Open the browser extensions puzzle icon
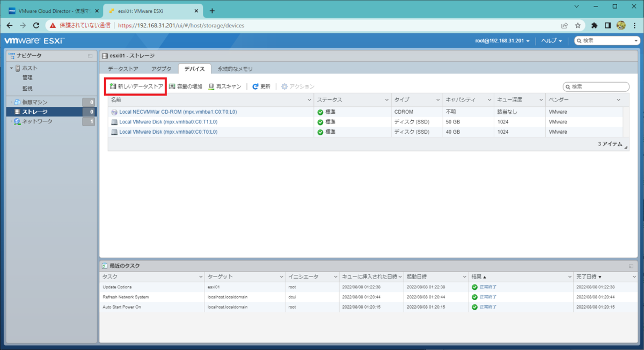 [x=595, y=25]
